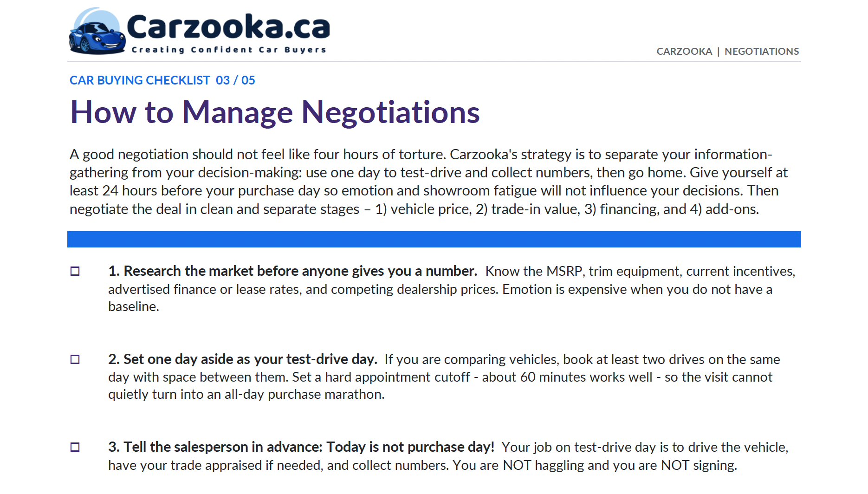Select the CARZOOKA header label
The image size is (868, 494).
[x=684, y=52]
